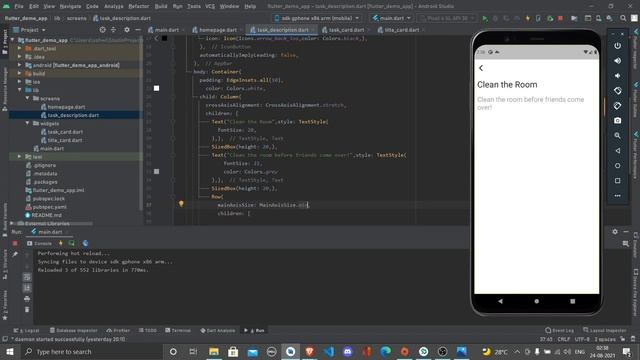This screenshot has width=640, height=360.
Task: Print console output with printer icon
Action: (x=27, y=299)
